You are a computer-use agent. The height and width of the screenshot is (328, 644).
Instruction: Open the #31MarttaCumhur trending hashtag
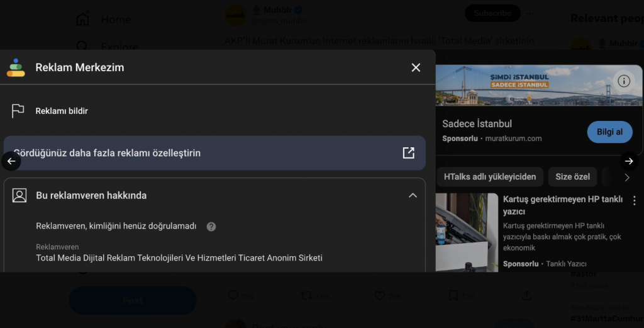coord(607,319)
